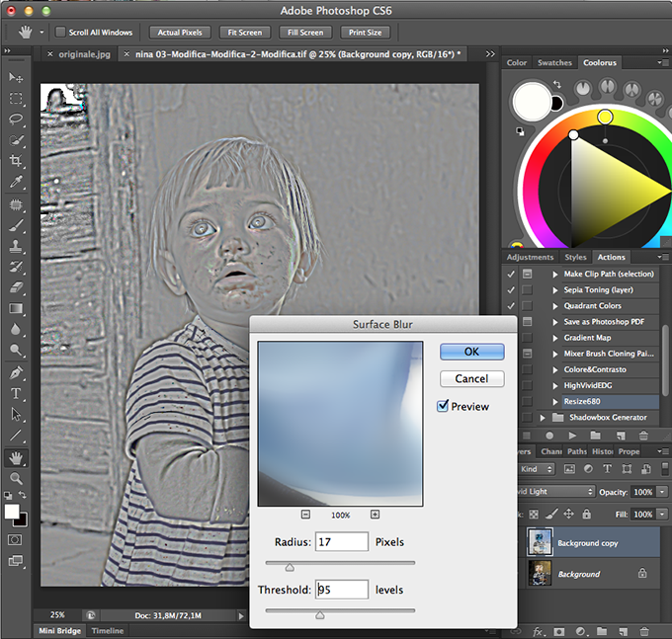This screenshot has width=672, height=639.
Task: Select the Crop tool
Action: [16, 161]
